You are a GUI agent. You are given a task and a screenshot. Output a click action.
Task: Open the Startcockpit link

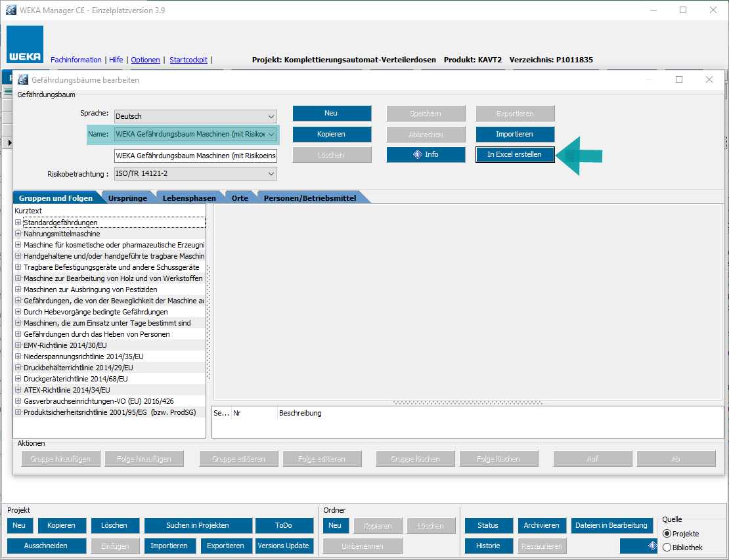click(x=188, y=60)
